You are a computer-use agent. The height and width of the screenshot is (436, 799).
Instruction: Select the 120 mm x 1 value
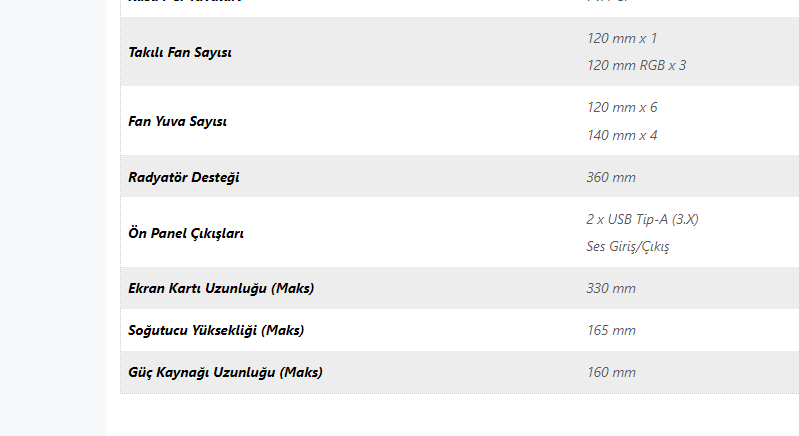622,38
